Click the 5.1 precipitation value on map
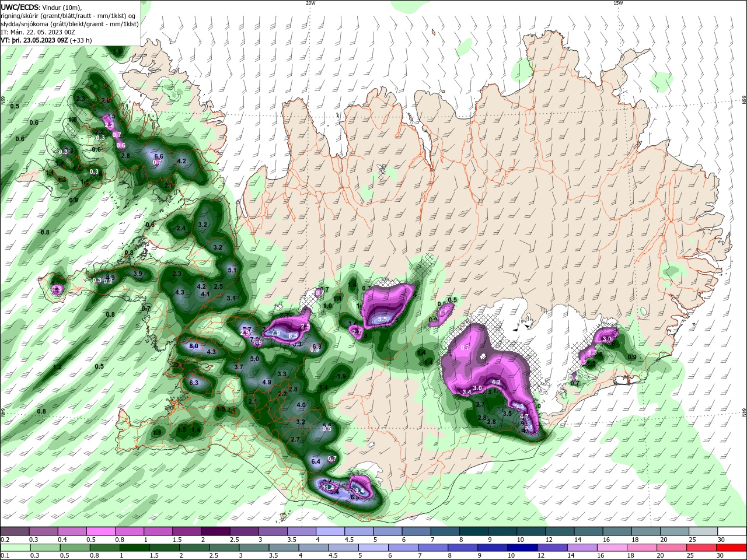This screenshot has width=747, height=560. point(232,270)
